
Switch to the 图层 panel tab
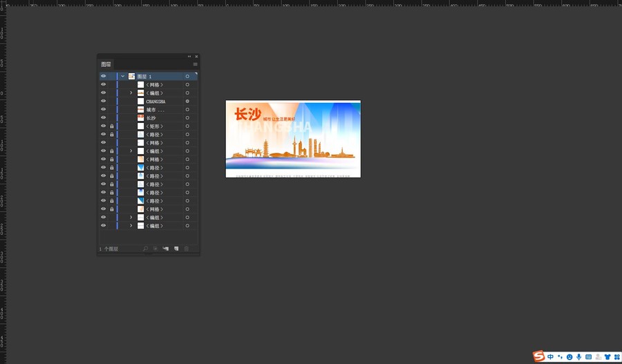tap(106, 64)
